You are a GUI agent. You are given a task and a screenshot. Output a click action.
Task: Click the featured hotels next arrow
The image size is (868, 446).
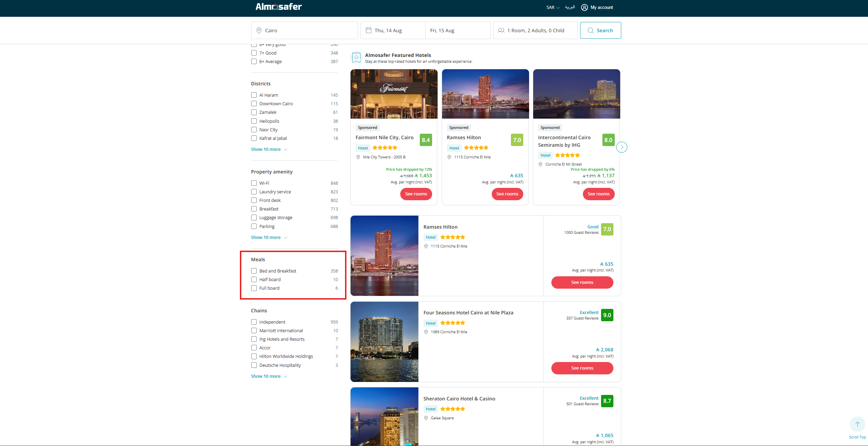[622, 147]
